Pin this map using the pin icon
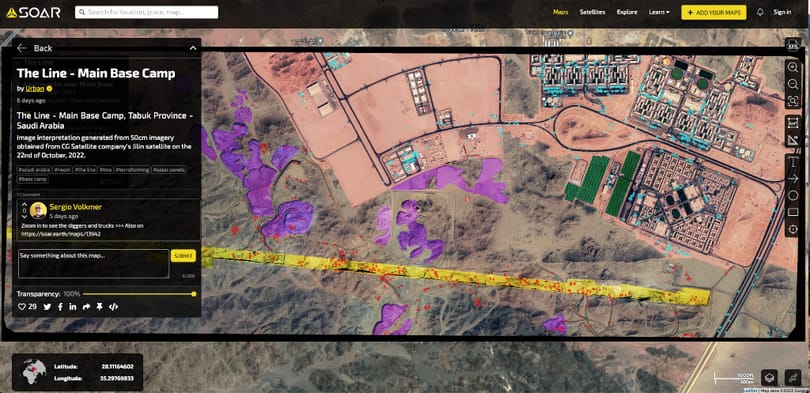 tap(99, 307)
